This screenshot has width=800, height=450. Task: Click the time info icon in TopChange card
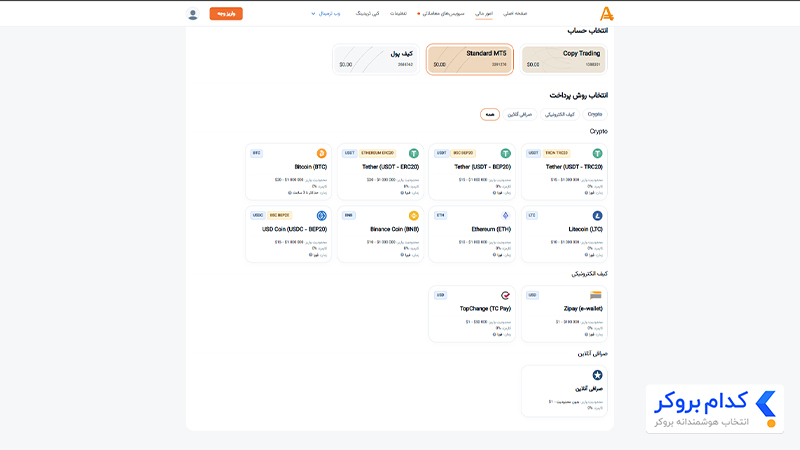coord(494,335)
